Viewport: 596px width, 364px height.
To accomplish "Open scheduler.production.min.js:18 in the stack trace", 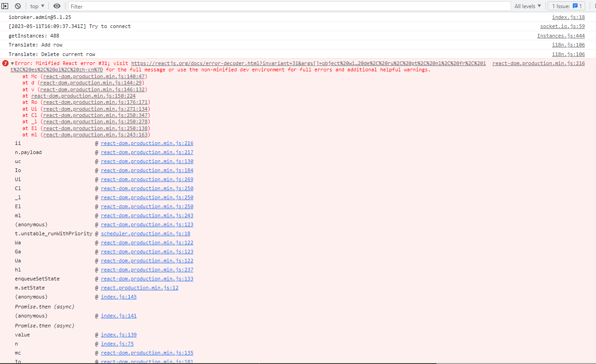I will [x=145, y=233].
